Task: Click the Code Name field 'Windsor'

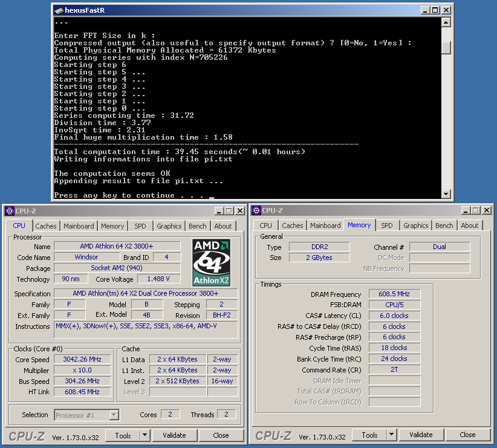Action: coord(86,257)
